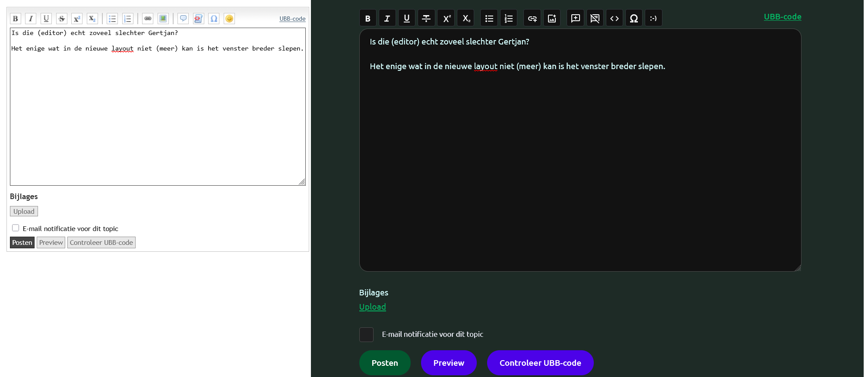Click the green Posten button in dark layout
This screenshot has height=377, width=868.
(385, 363)
